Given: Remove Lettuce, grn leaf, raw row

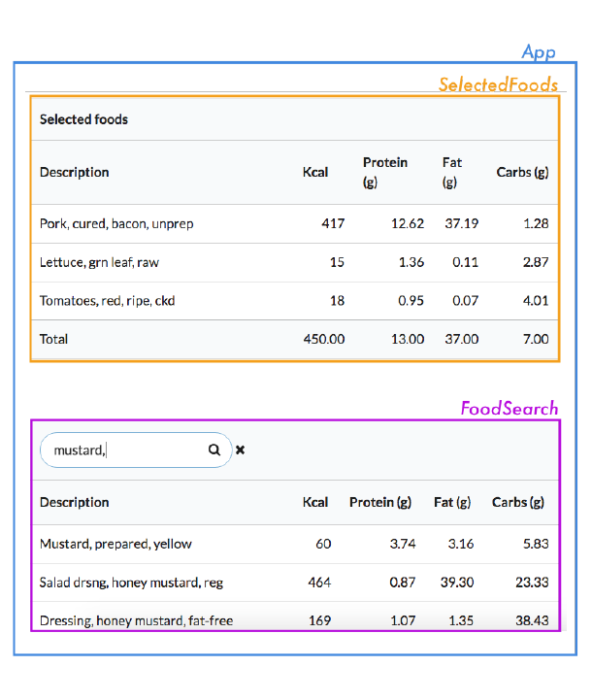Looking at the screenshot, I should [x=99, y=262].
